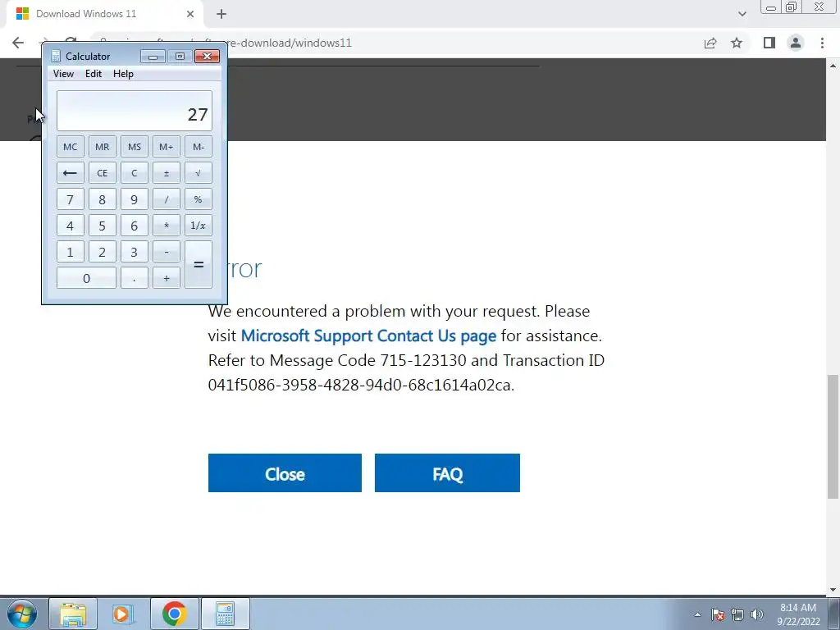Click digit 1 on the Calculator
This screenshot has height=630, width=840.
[x=71, y=252]
